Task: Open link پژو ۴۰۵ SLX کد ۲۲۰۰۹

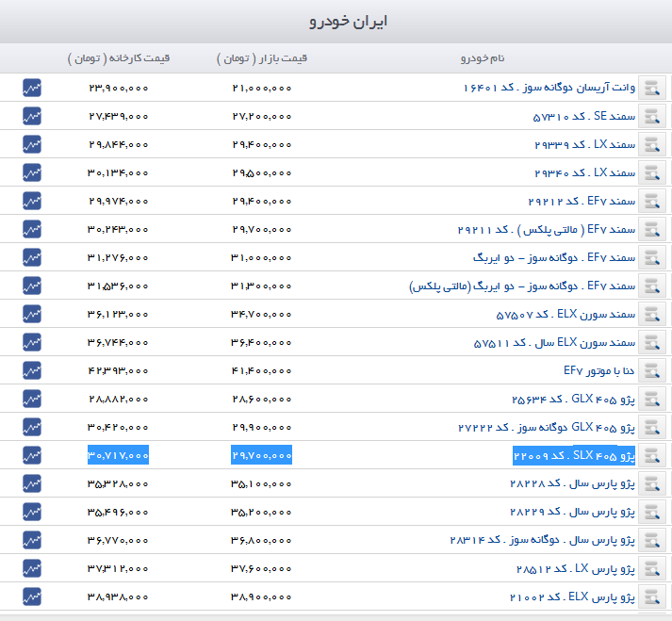Action: [x=574, y=455]
